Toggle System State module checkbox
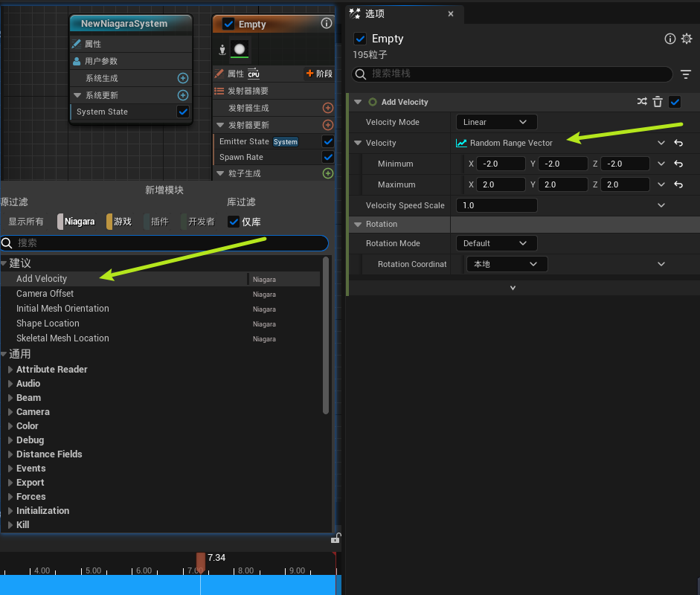Viewport: 700px width, 595px height. (182, 112)
